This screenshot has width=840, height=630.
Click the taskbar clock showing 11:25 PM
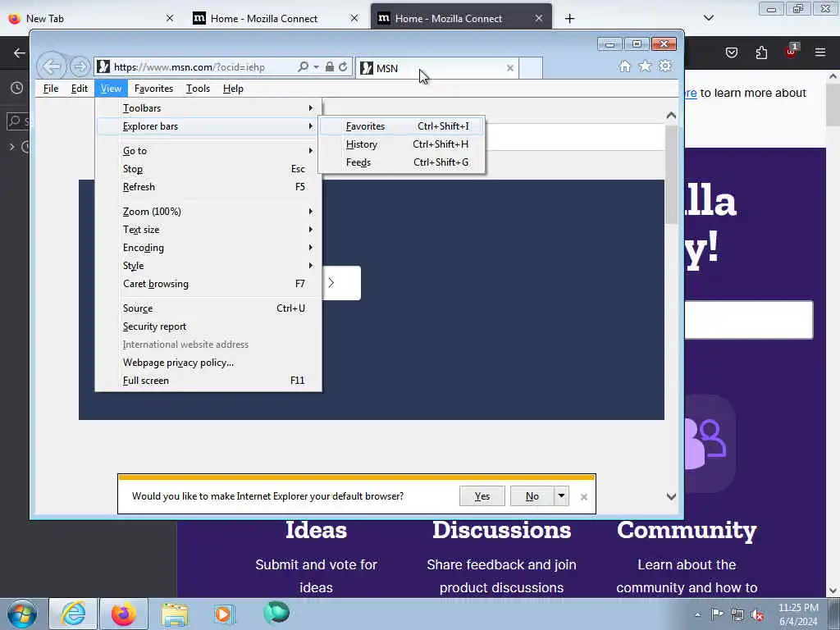[798, 614]
